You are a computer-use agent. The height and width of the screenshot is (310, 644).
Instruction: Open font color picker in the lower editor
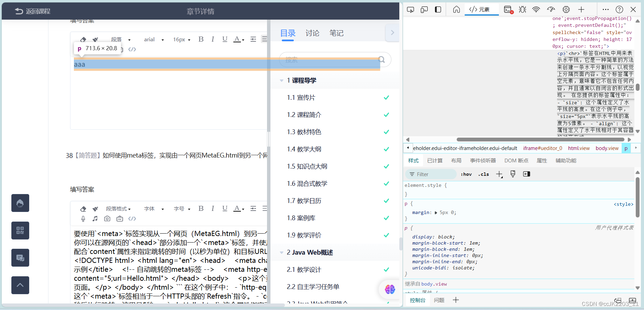pos(239,209)
